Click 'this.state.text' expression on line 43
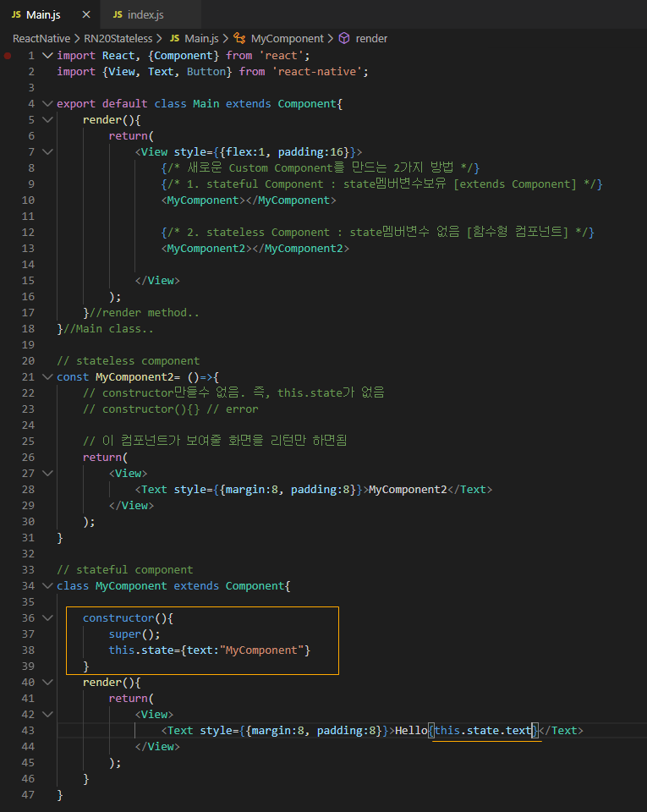Viewport: 647px width, 812px height. click(x=484, y=730)
